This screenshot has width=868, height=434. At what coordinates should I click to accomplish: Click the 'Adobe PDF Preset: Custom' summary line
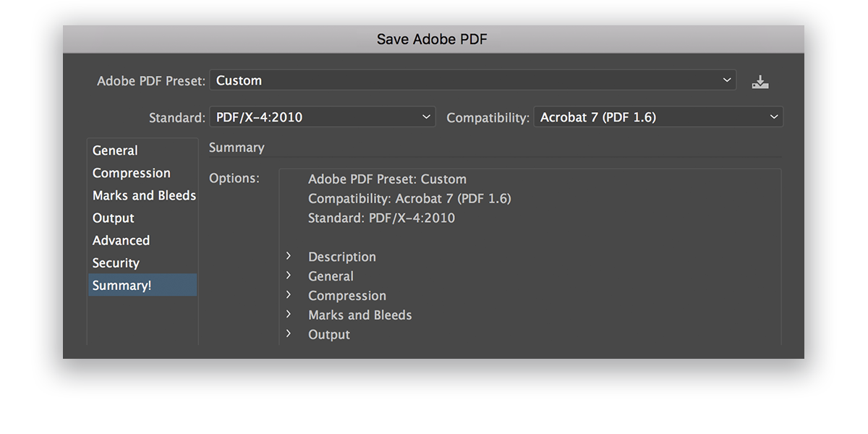[387, 179]
